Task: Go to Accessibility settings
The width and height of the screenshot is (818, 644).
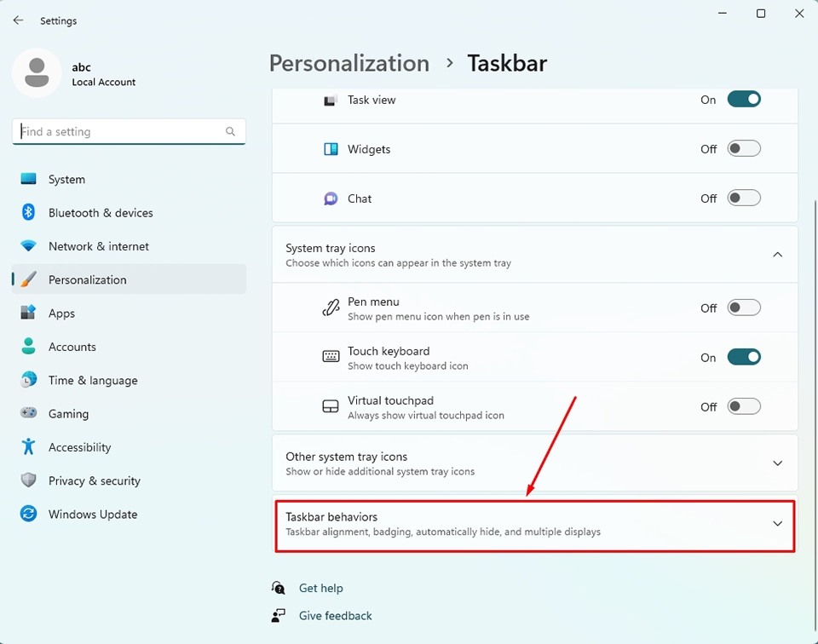Action: pyautogui.click(x=129, y=446)
